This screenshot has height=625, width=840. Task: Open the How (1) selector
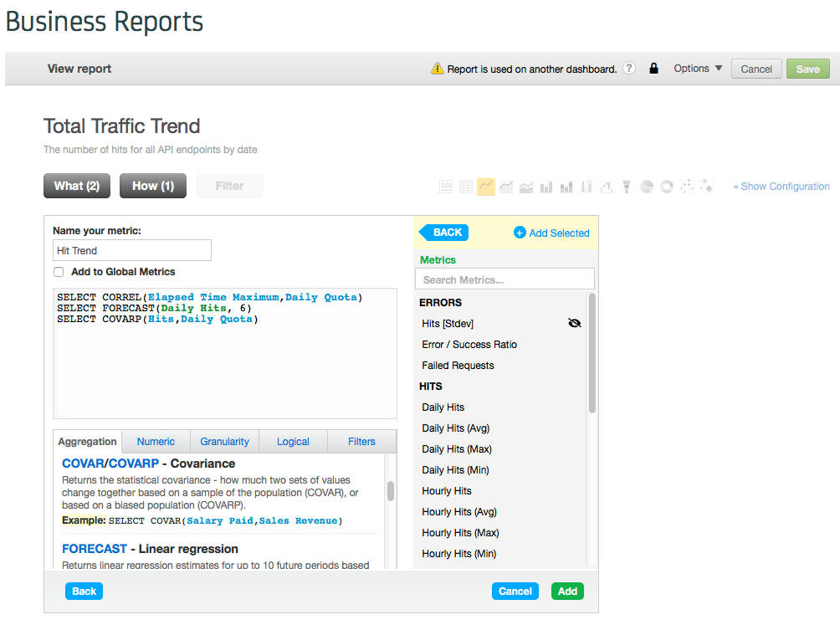[x=153, y=186]
